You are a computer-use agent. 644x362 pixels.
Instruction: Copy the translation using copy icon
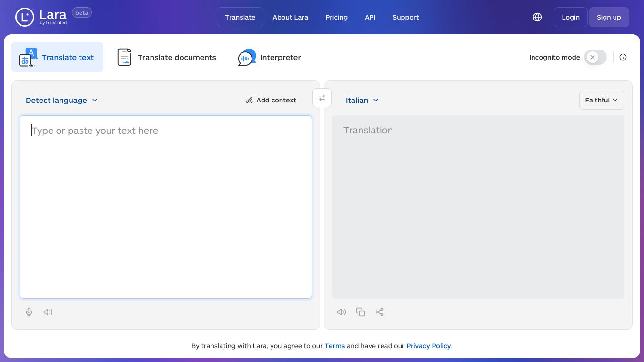361,312
